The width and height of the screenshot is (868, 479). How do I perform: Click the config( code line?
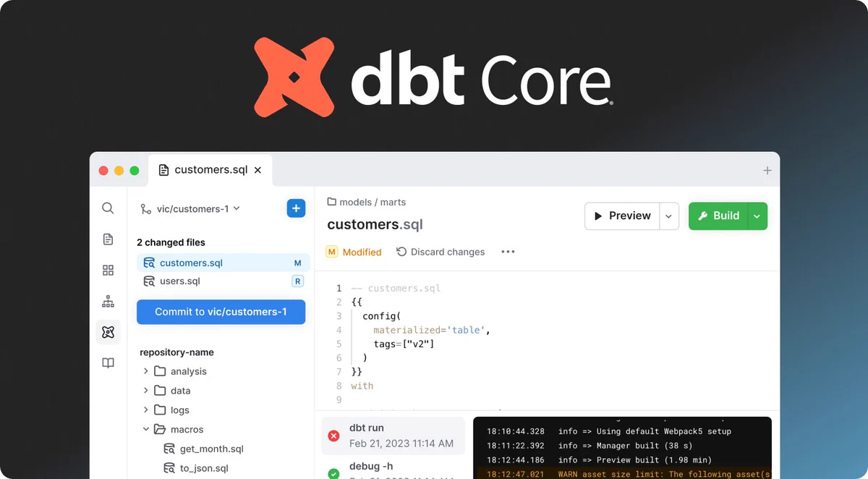coord(381,316)
